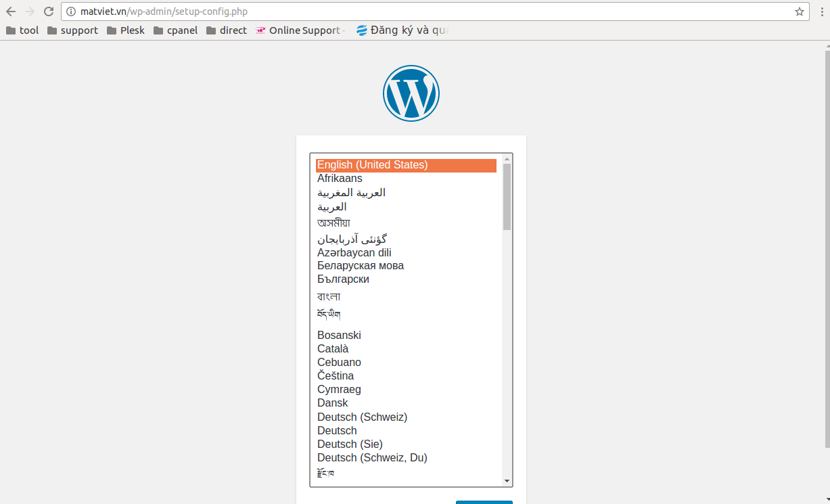
Task: Click the WordPress logo
Action: [411, 93]
